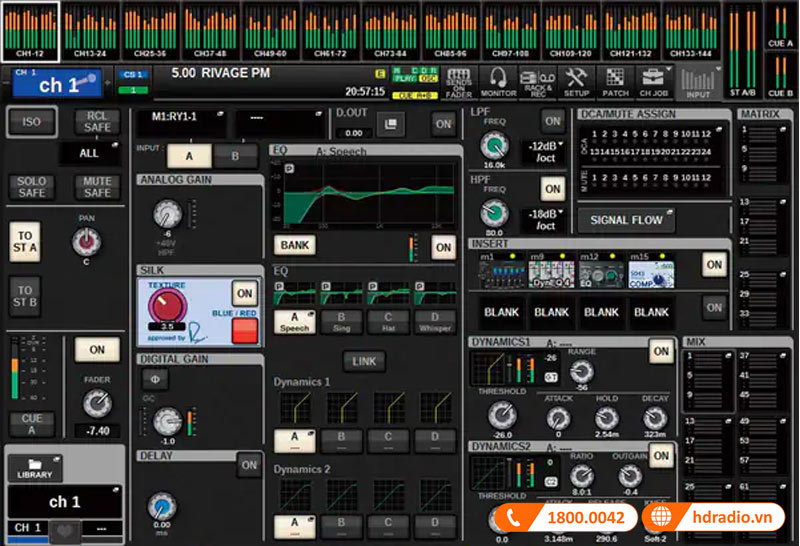Click the SILK BLUE/RED red swatch
The width and height of the screenshot is (800, 546).
tap(245, 331)
